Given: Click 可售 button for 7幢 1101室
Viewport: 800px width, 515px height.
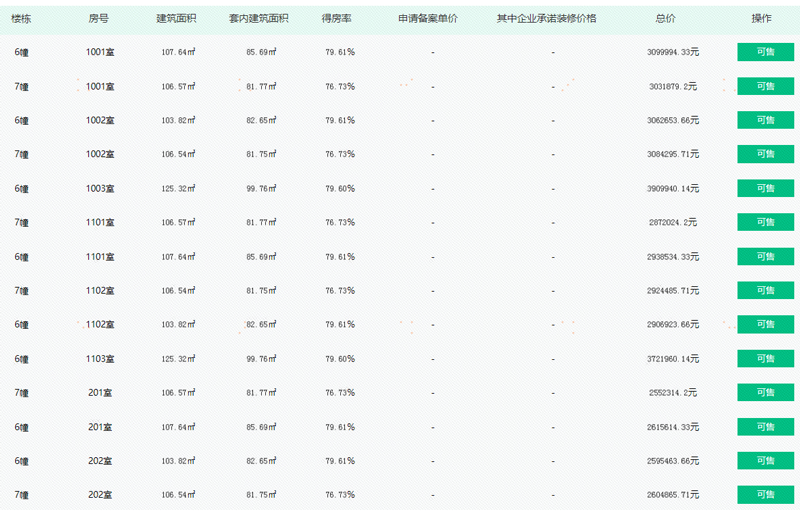Looking at the screenshot, I should [x=765, y=222].
